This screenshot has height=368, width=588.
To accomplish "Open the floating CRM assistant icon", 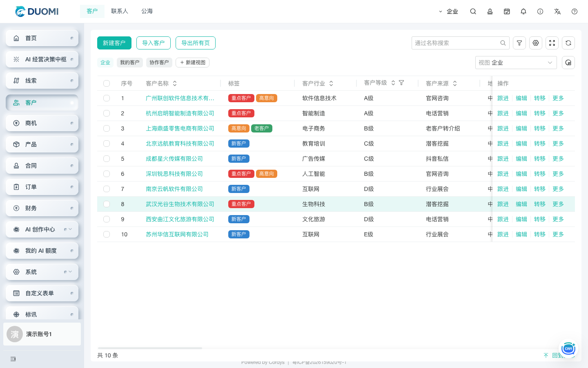I will pyautogui.click(x=568, y=348).
